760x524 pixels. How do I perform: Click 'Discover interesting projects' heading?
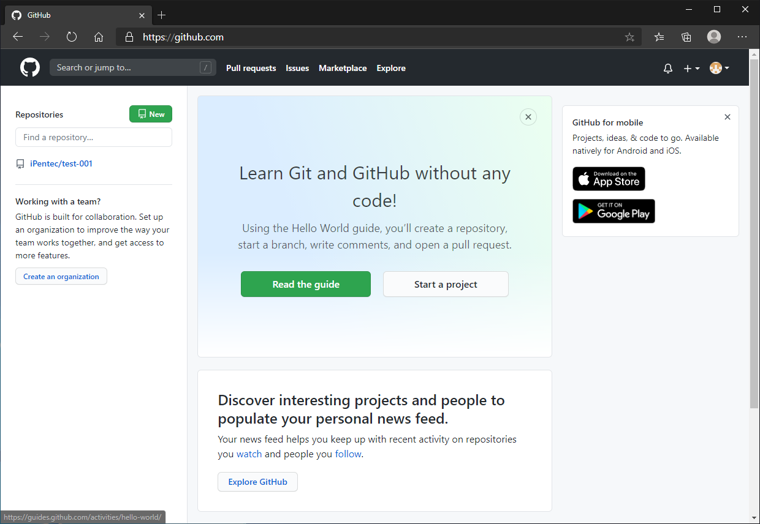[361, 409]
